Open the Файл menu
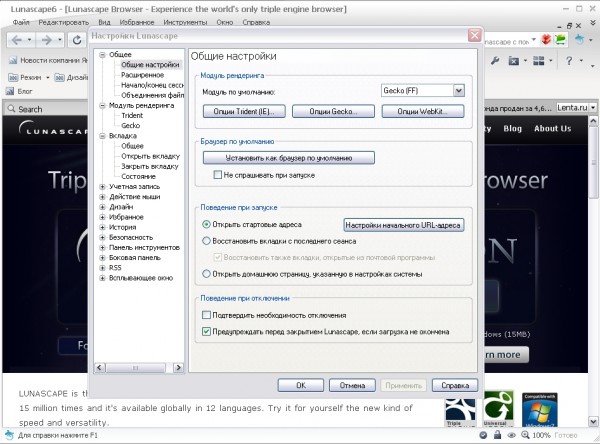Viewport: 600px width, 444px height. pyautogui.click(x=21, y=22)
